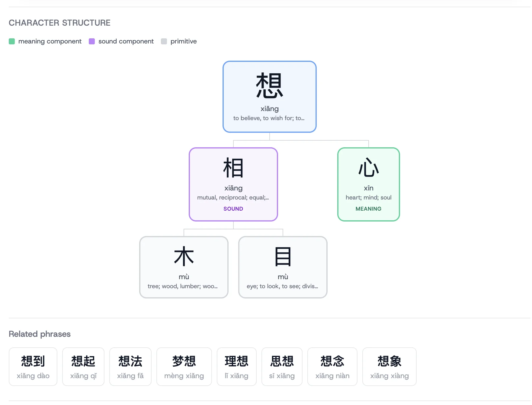
Task: Select the phrase 想象
Action: point(389,366)
